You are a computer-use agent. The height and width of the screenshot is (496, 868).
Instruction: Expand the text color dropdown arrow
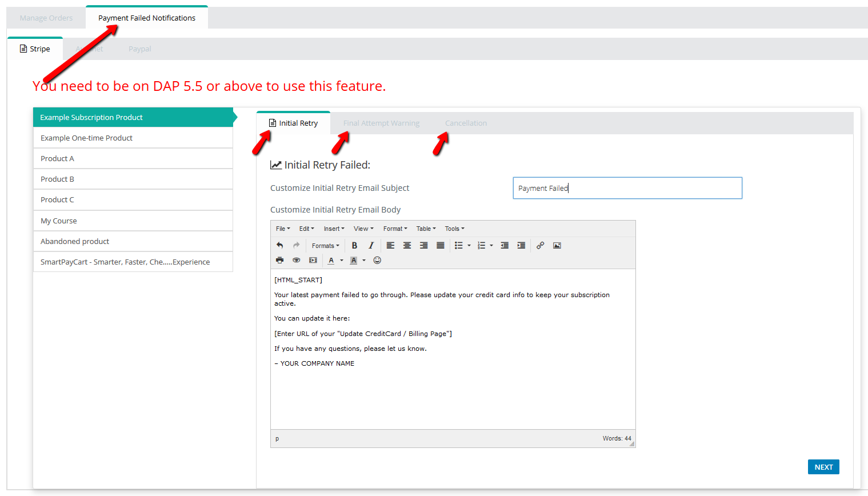[x=342, y=261]
